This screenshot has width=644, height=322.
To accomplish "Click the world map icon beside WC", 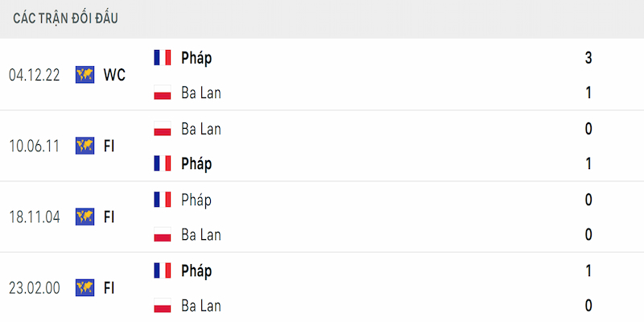I will 85,75.
